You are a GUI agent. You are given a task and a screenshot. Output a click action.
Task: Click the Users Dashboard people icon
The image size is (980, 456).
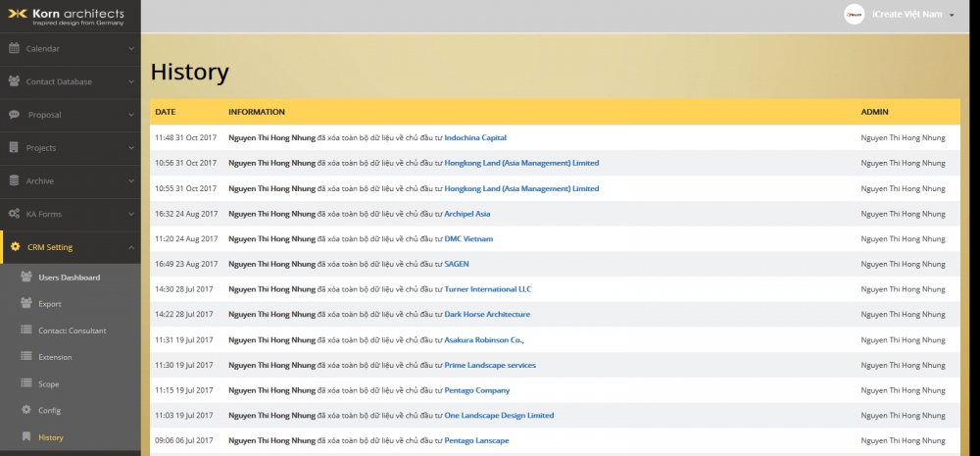tap(26, 277)
